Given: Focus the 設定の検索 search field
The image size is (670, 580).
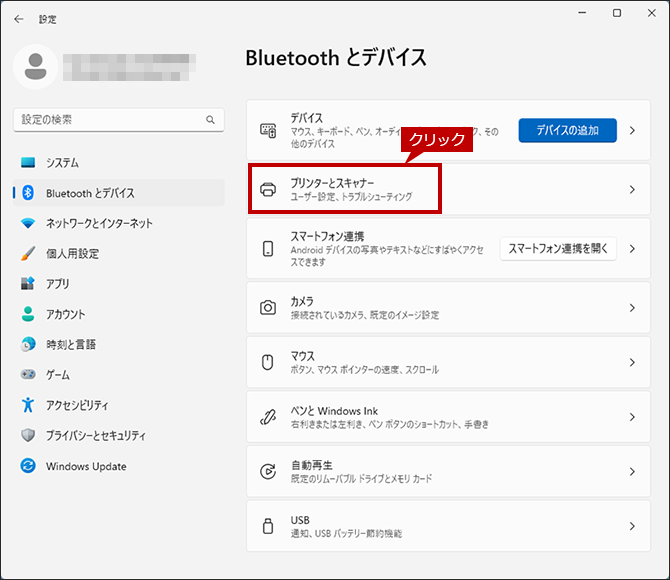Looking at the screenshot, I should (119, 120).
